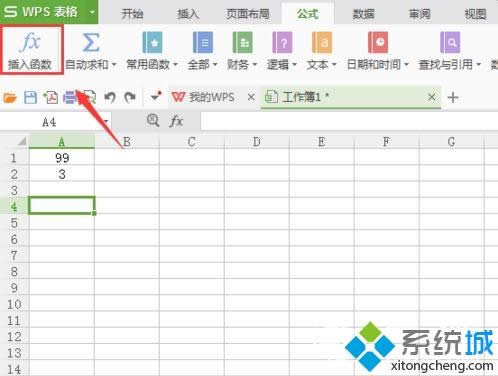Select cell A1 containing 99
The image size is (498, 376).
[62, 157]
